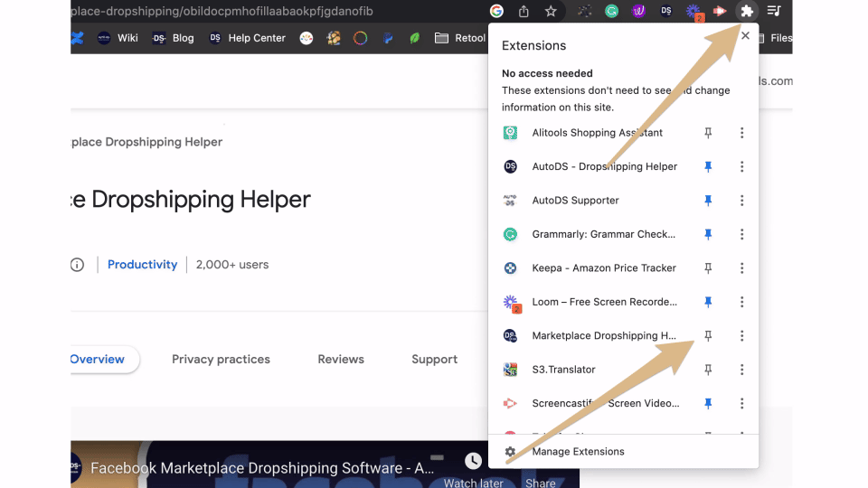Open the Wiki bookmark
This screenshot has width=868, height=488.
118,38
